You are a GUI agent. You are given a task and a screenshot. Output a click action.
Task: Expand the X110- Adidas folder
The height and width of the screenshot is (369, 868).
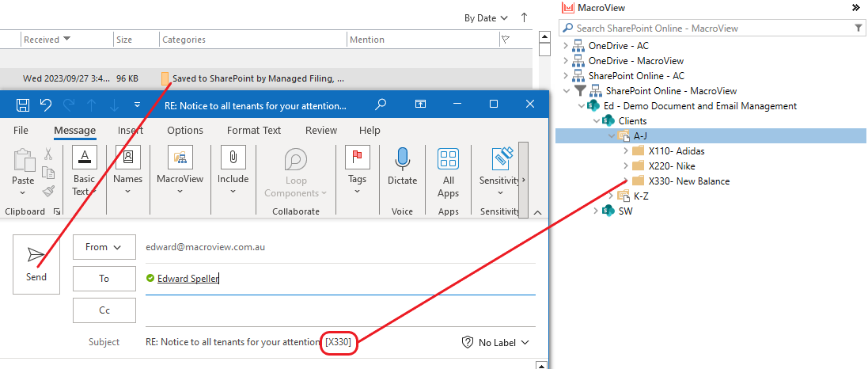click(626, 150)
